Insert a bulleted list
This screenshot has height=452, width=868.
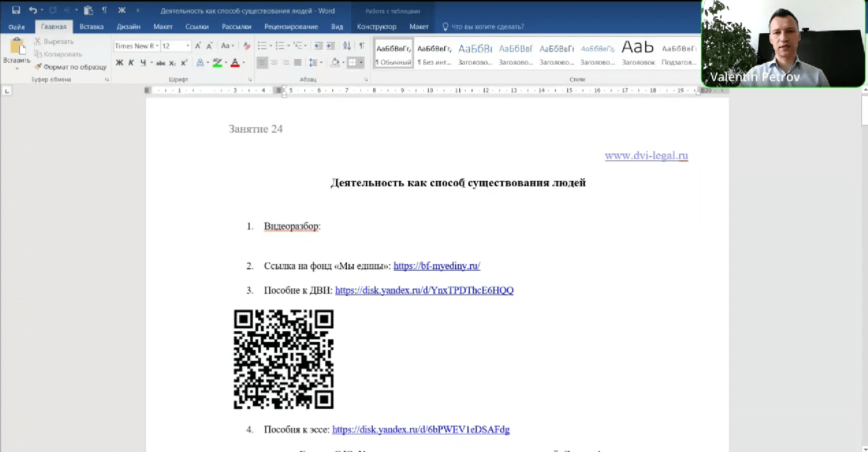click(x=262, y=46)
